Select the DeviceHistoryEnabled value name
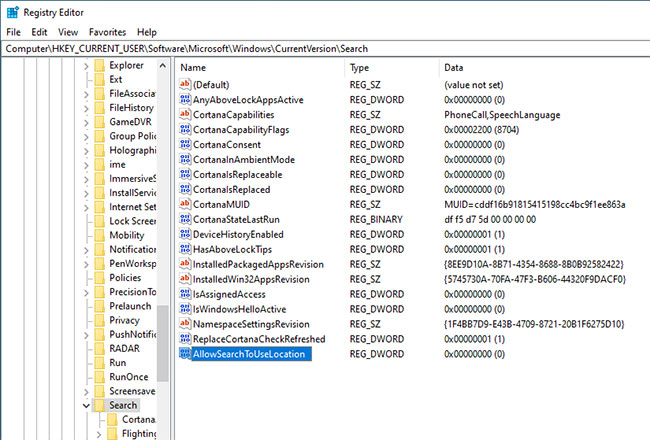650x440 pixels. click(238, 234)
